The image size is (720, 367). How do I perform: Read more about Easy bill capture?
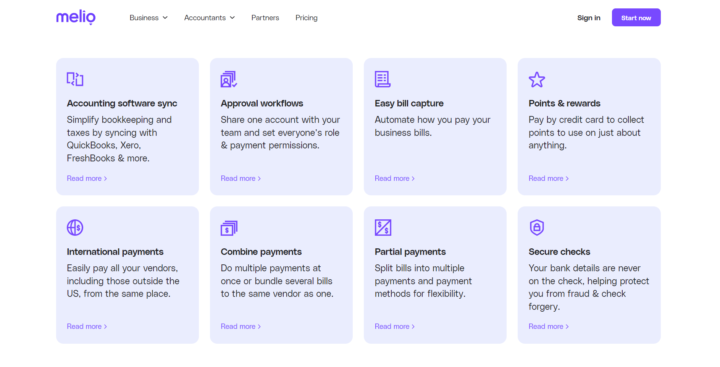(x=394, y=178)
